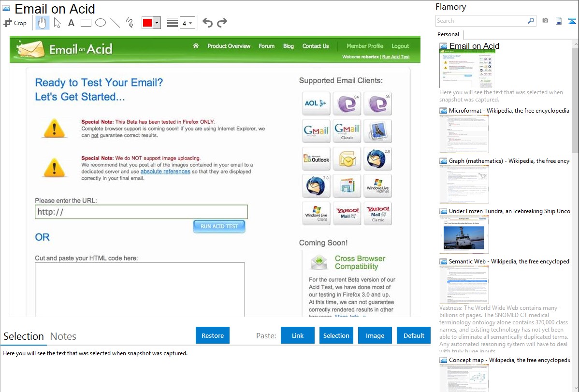Click the Microsoft Outlook client icon
Screen dimensions: 579x392
tap(316, 159)
